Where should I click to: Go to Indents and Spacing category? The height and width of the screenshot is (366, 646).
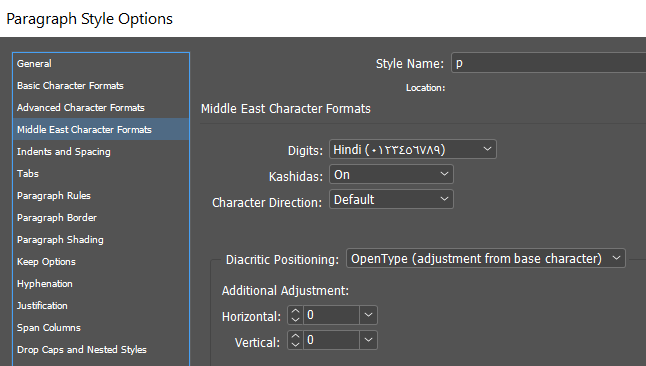[101, 152]
